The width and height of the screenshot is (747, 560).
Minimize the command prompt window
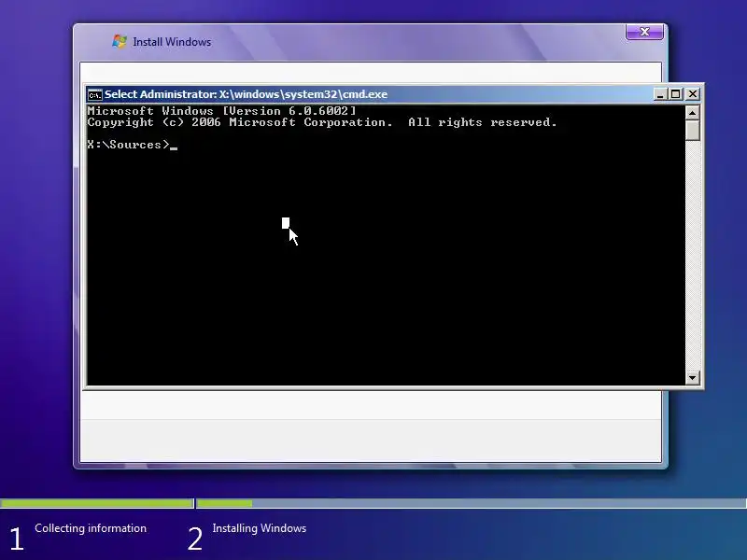(660, 94)
